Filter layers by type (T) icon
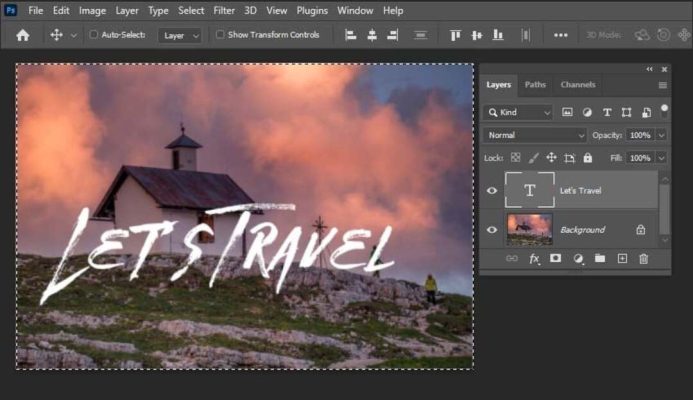Screen dimensions: 693x400 pos(607,113)
